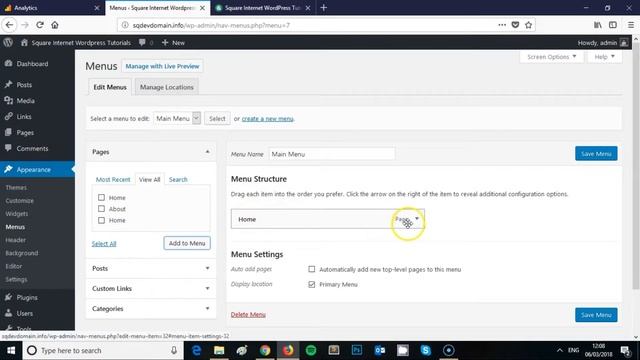Click Manage with Live Preview
Viewport: 640px width, 360px height.
(x=162, y=66)
